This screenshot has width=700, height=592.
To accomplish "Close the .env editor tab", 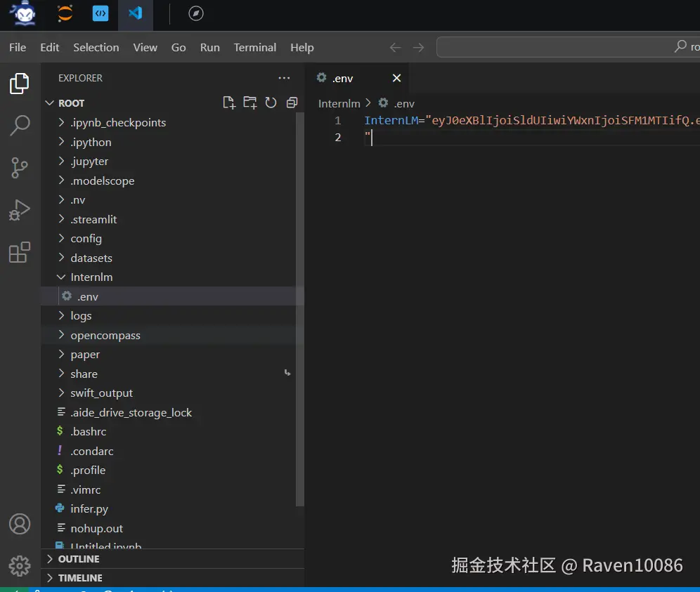I will click(396, 78).
